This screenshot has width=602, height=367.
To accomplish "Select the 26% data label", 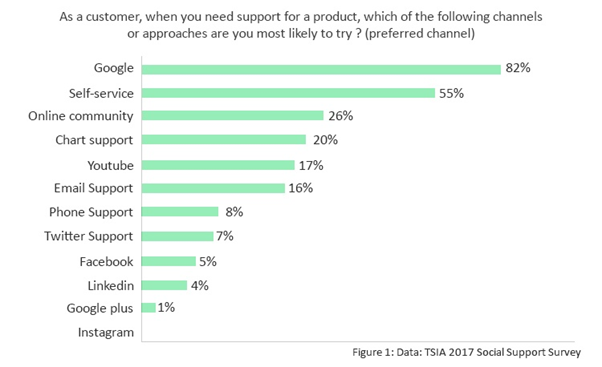I will coord(341,116).
